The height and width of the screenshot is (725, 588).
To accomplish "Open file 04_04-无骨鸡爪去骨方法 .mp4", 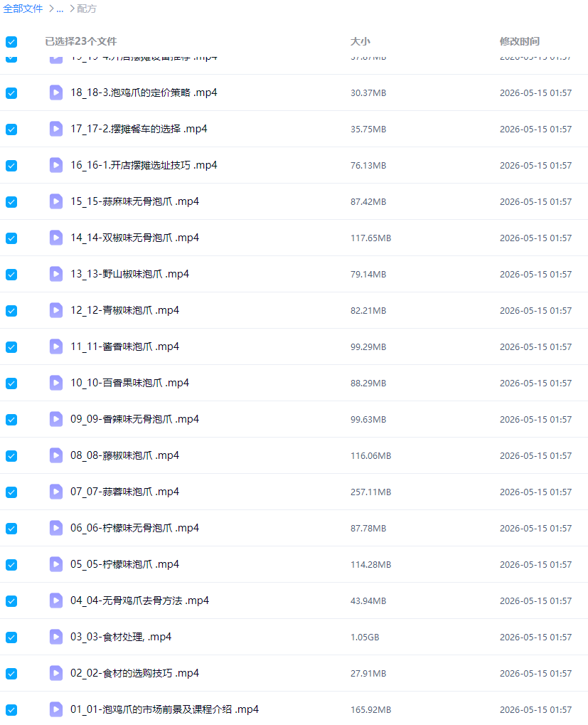I will click(139, 600).
